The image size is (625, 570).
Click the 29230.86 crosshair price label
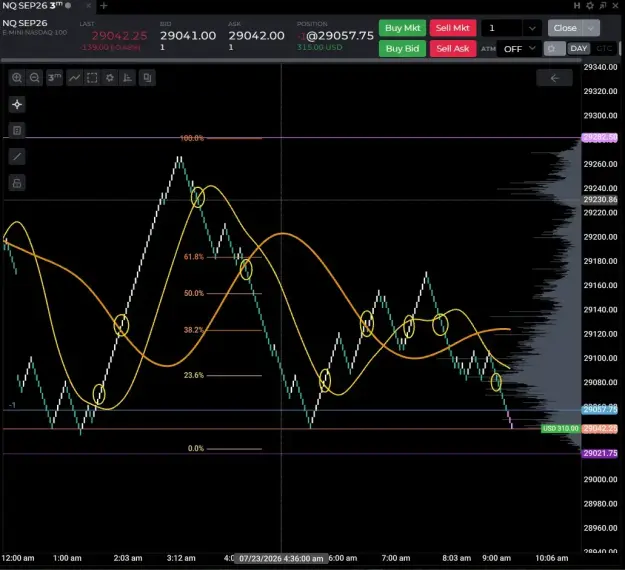tap(600, 199)
